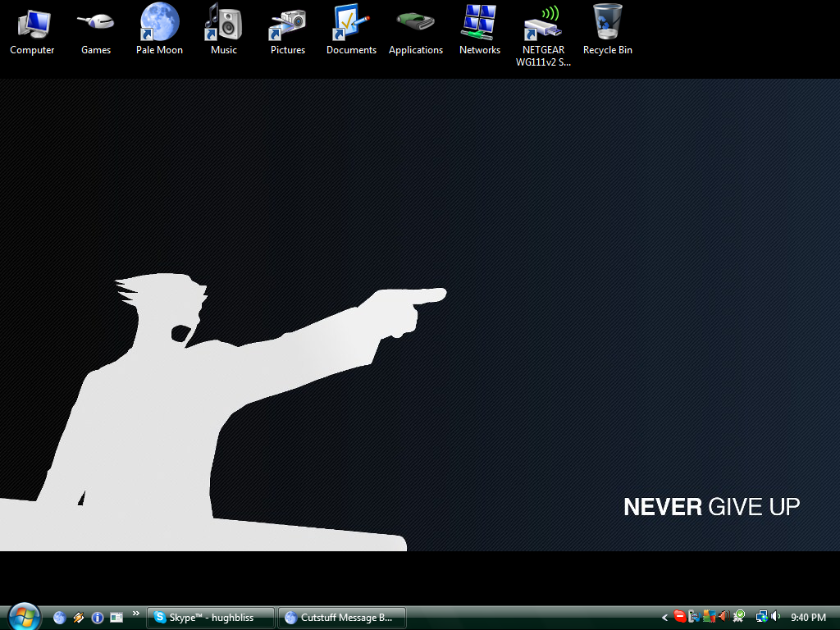
Task: Open the volume speaker tray icon
Action: pyautogui.click(x=776, y=617)
